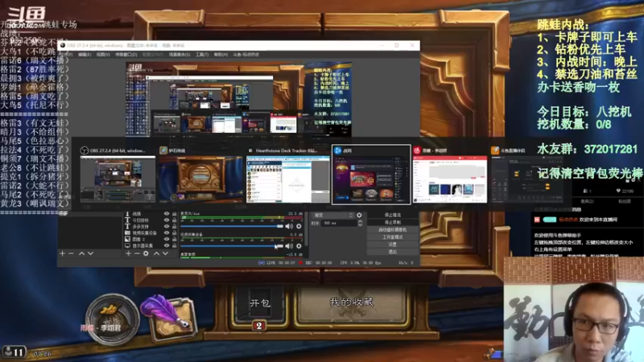Toggle lock on the 战绩 source

pos(175,214)
